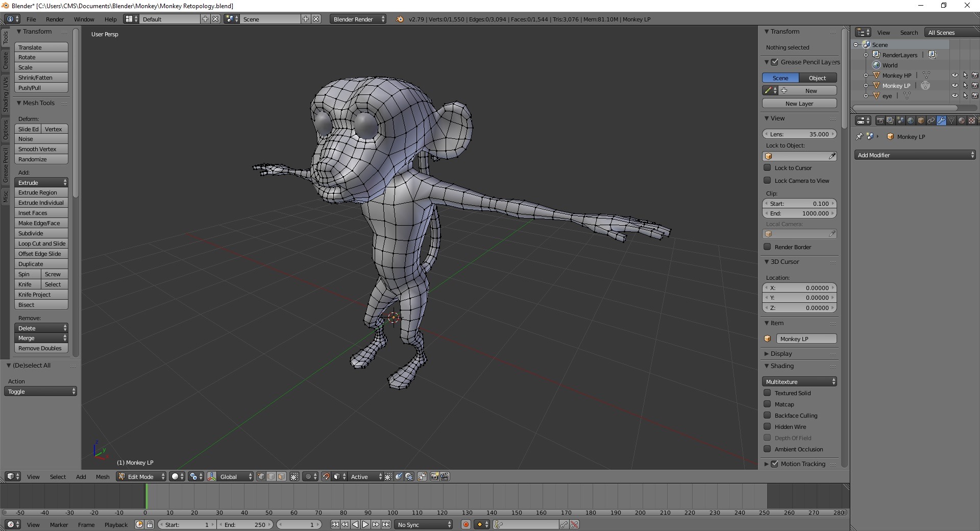The image size is (980, 531).
Task: Open the Add Modifier dropdown
Action: click(x=915, y=155)
